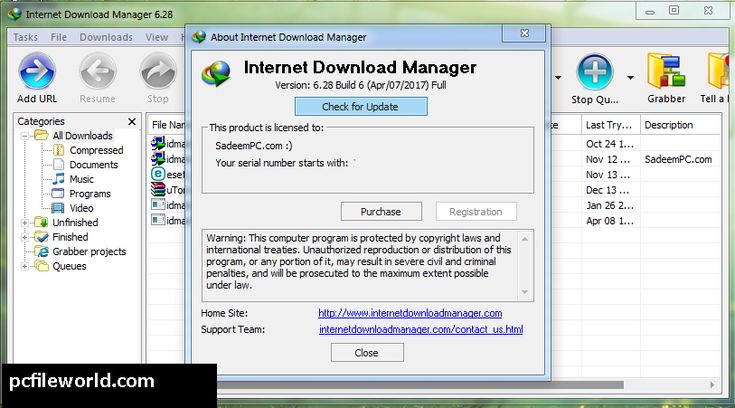Click the Close button in About dialog
735x408 pixels.
pos(367,353)
